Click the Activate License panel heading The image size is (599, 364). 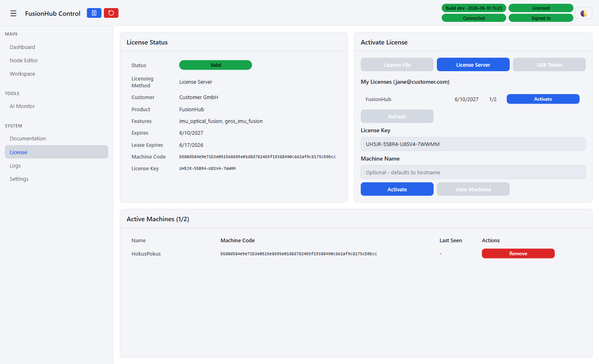tap(384, 42)
